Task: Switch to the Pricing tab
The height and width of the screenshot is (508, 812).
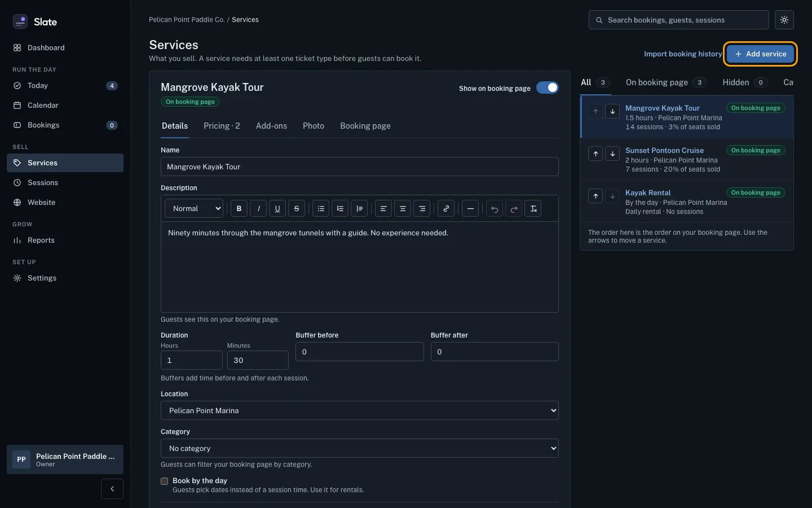Action: pyautogui.click(x=222, y=126)
